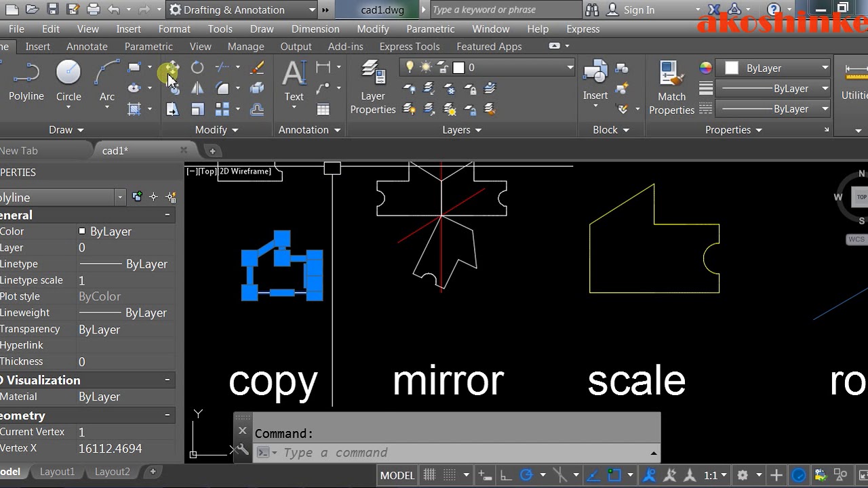Switch to the Layout1 tab
Screen dimensions: 868x488
click(x=57, y=472)
